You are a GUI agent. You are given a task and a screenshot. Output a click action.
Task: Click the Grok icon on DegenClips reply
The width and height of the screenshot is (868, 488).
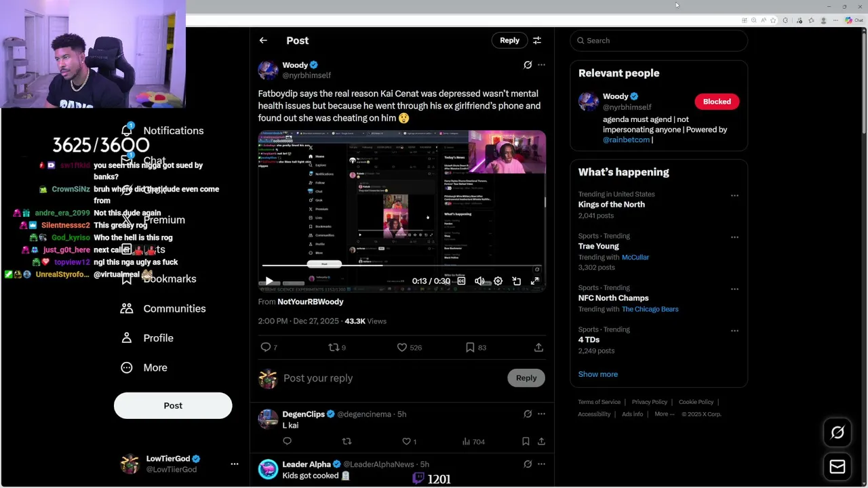pyautogui.click(x=528, y=414)
